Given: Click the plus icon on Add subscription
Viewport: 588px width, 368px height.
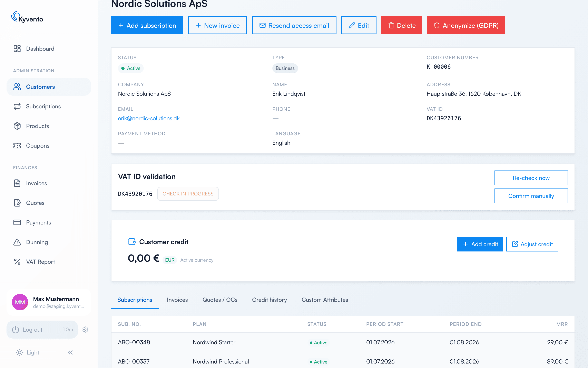Looking at the screenshot, I should coord(121,25).
